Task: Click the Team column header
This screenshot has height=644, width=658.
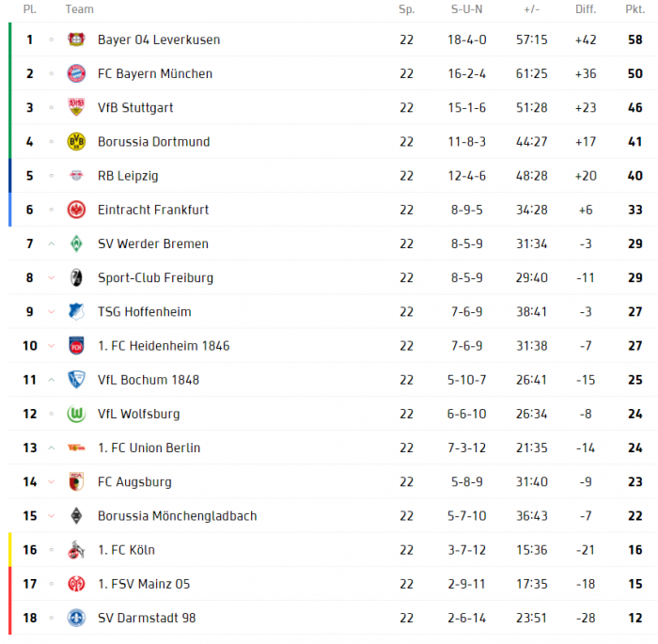Action: coord(79,9)
